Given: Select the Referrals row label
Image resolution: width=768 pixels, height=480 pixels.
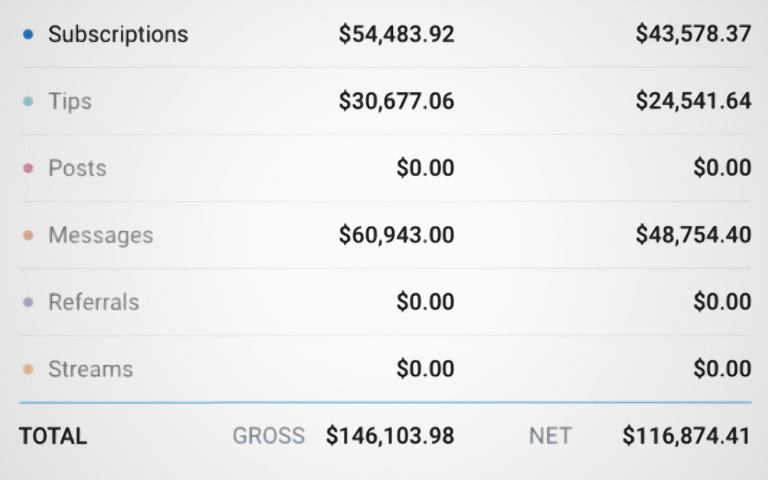Looking at the screenshot, I should tap(94, 302).
